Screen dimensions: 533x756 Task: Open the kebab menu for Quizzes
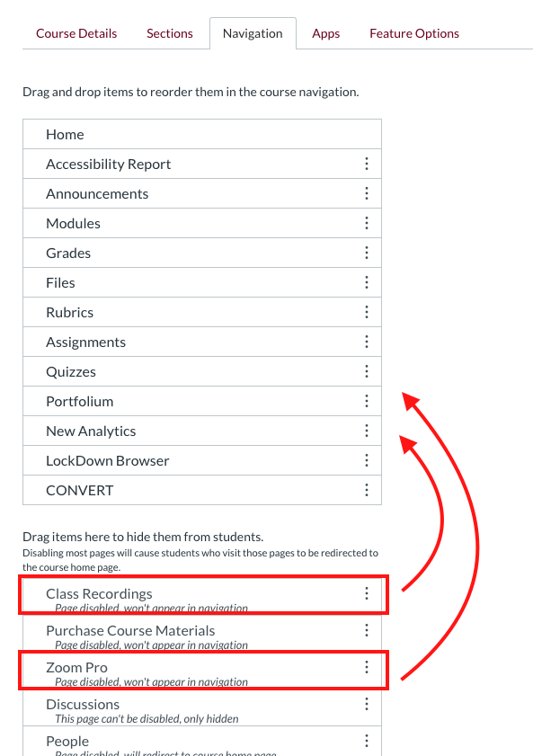[x=367, y=370]
